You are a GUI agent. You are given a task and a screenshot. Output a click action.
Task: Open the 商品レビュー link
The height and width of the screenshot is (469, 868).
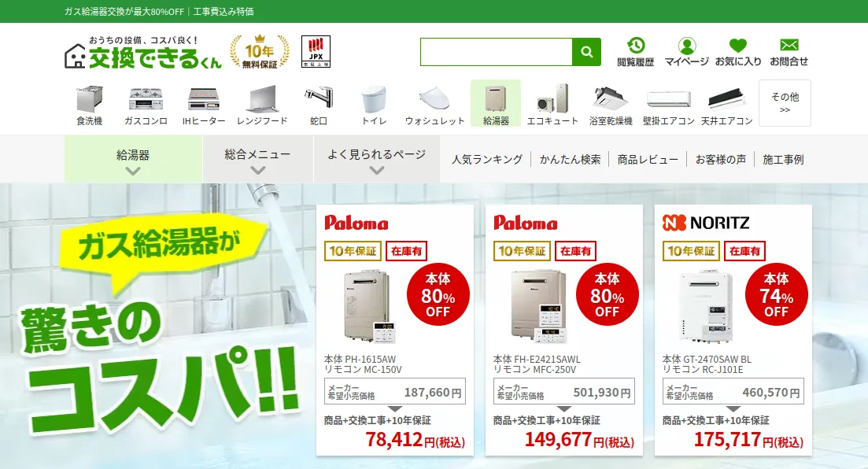(x=648, y=160)
